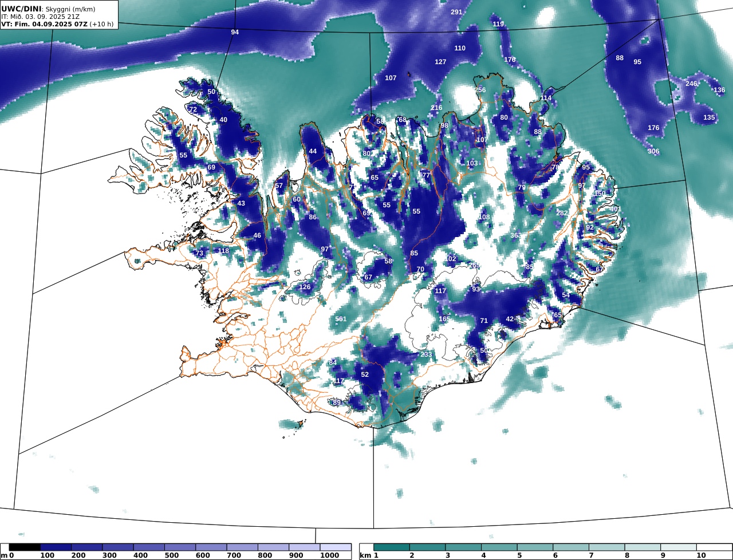Click the '(+10 h)' forecast offset text
This screenshot has width=733, height=560.
pos(102,24)
